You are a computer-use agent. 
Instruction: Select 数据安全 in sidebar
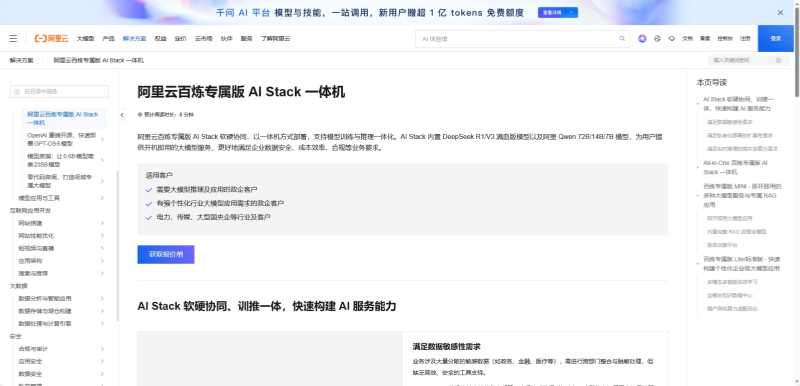30,374
